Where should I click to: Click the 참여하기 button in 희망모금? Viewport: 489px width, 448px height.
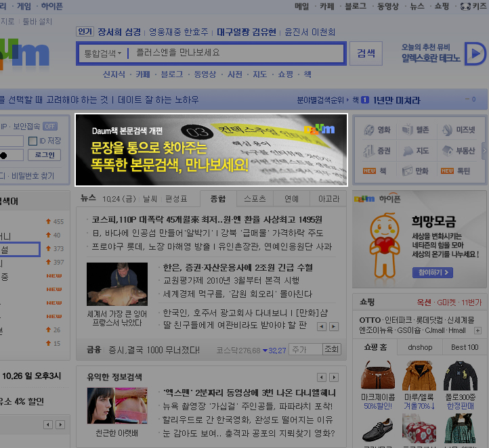pyautogui.click(x=432, y=273)
